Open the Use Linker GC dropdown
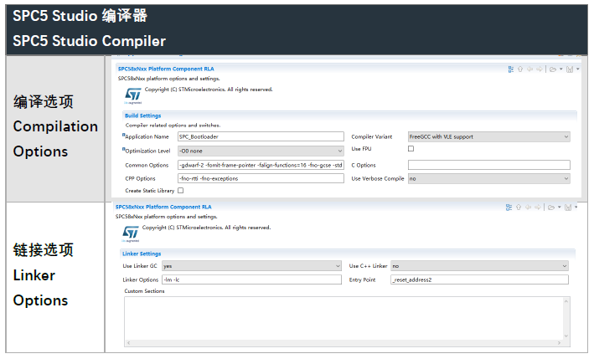This screenshot has height=364, width=594. tap(251, 266)
